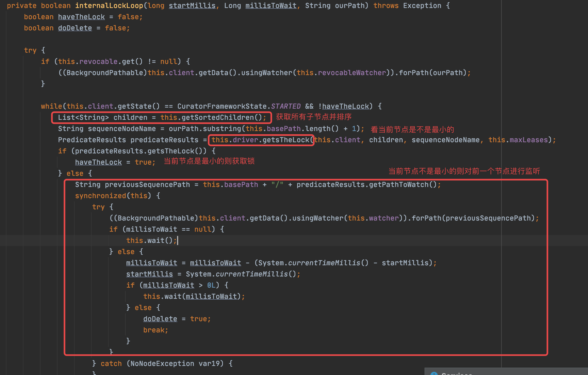The height and width of the screenshot is (375, 588).
Task: Select startMillis parameter in method signature
Action: (192, 6)
